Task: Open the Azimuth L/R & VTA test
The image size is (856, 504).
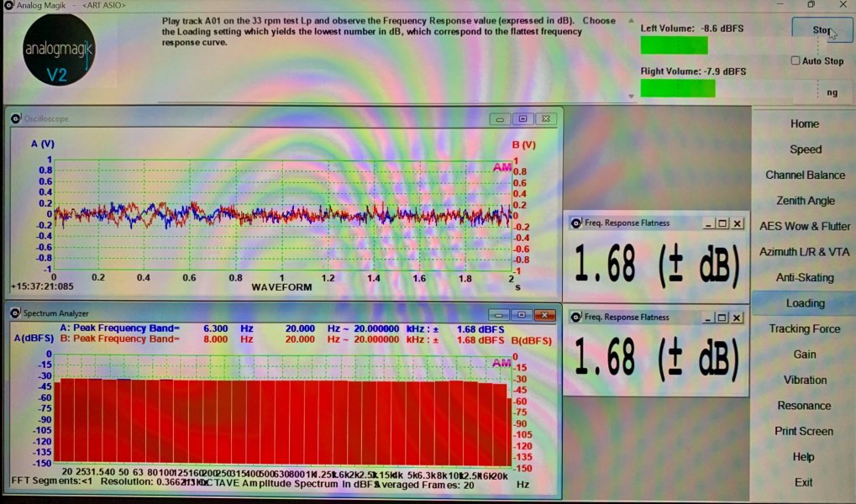Action: [804, 252]
